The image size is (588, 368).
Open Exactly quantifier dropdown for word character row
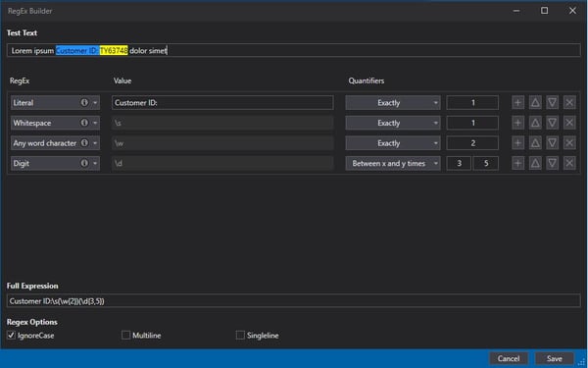(x=393, y=143)
